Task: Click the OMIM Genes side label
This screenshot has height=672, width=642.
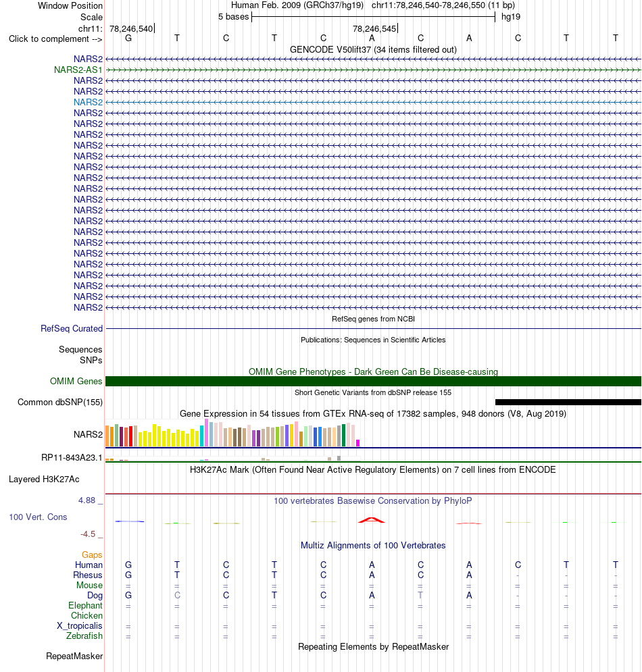Action: pyautogui.click(x=76, y=382)
